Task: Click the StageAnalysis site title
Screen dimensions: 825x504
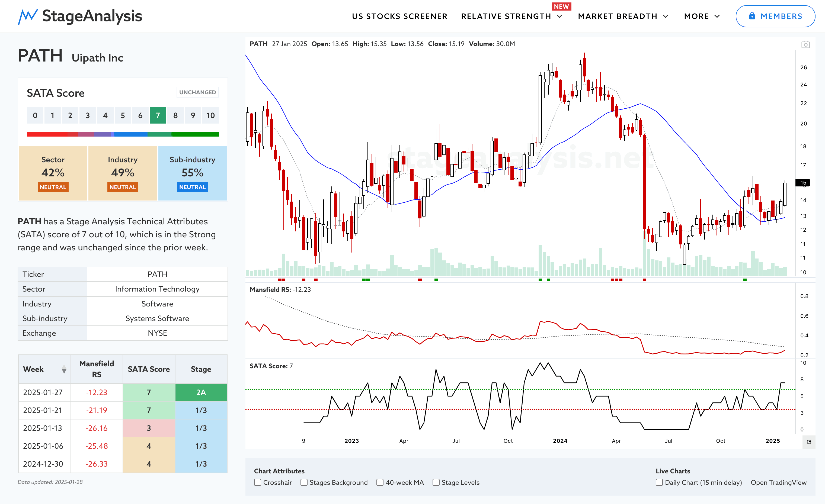Action: tap(92, 16)
